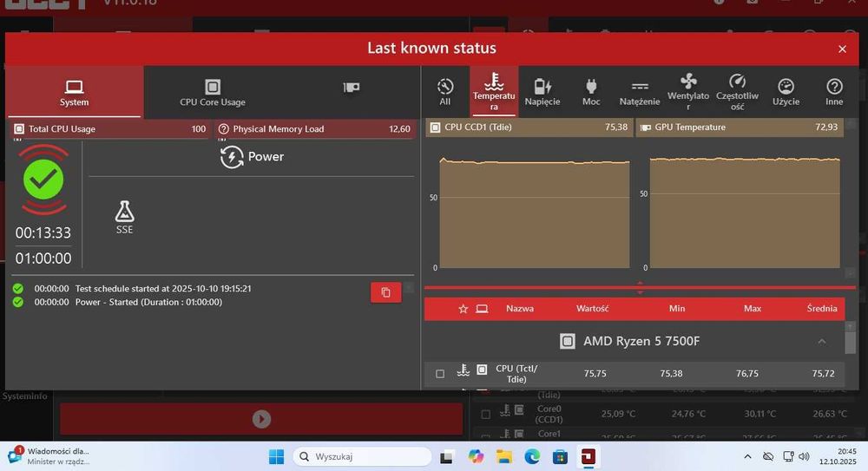Click the CPU (Tctl/Tdie) current value 75,75

(x=595, y=374)
